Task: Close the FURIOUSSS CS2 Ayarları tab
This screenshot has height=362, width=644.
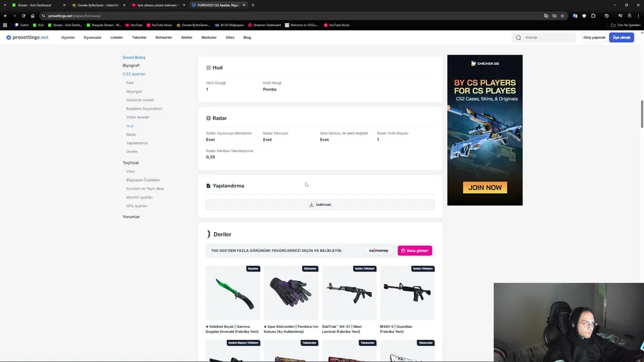Action: 244,5
